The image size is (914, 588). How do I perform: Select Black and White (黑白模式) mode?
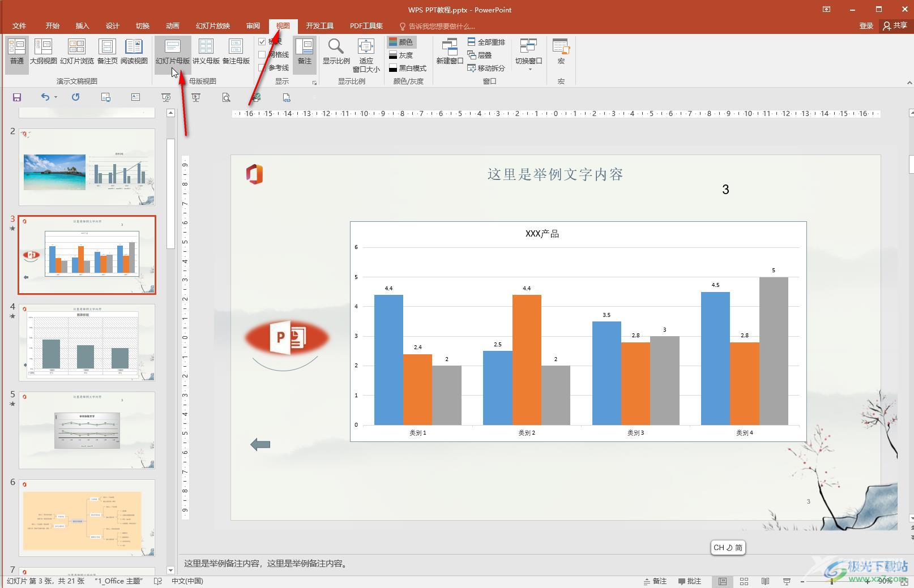pyautogui.click(x=408, y=68)
